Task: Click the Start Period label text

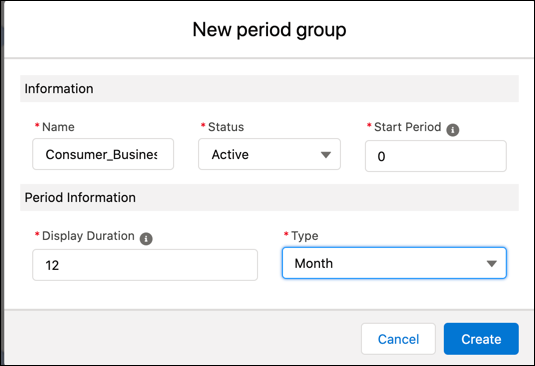Action: coord(407,127)
